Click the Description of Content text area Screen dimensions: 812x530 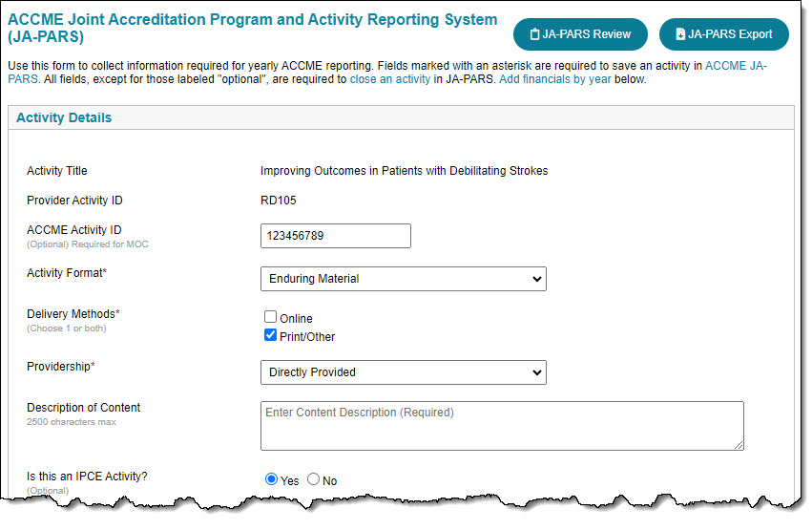(x=502, y=426)
